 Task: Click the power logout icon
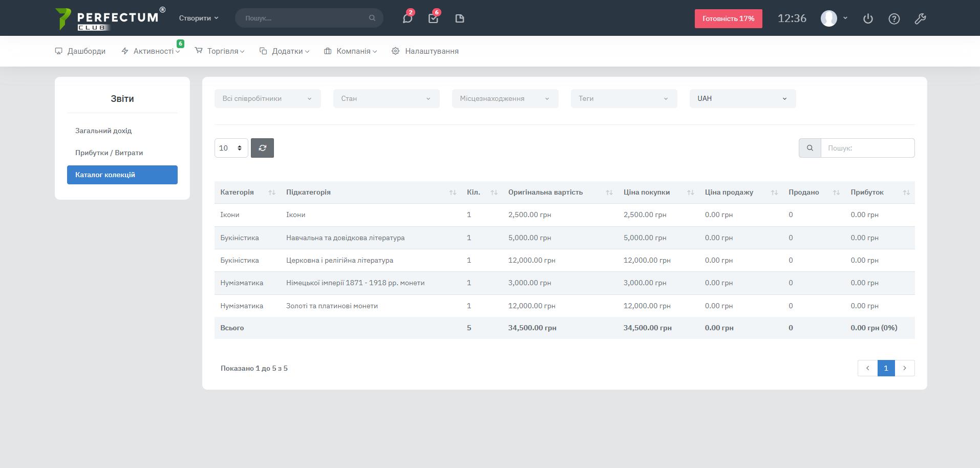point(868,19)
